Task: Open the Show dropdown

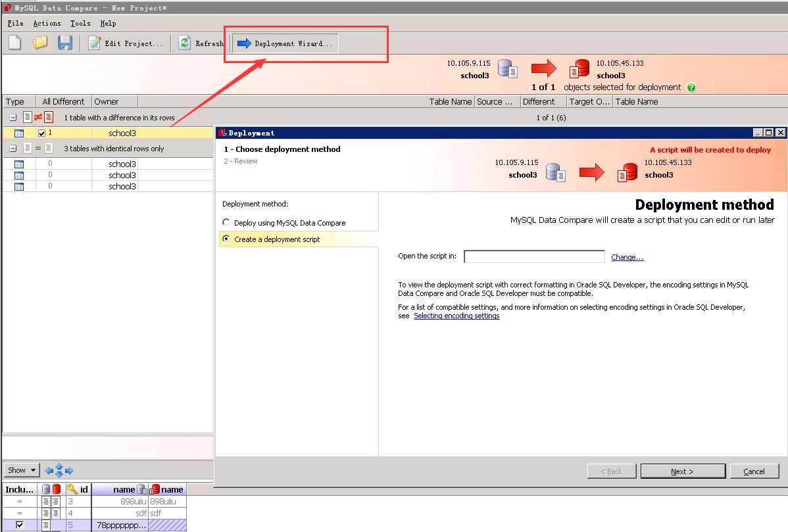Action: 22,470
